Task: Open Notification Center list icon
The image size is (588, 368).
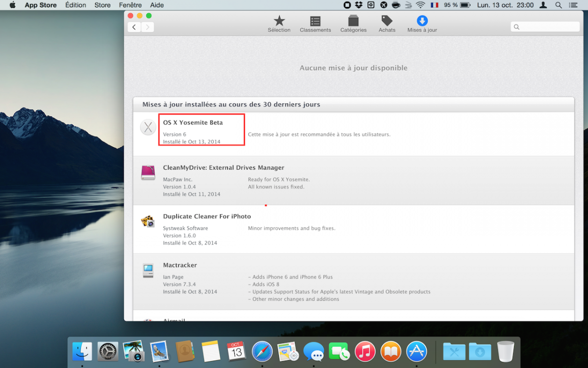Action: (x=573, y=5)
